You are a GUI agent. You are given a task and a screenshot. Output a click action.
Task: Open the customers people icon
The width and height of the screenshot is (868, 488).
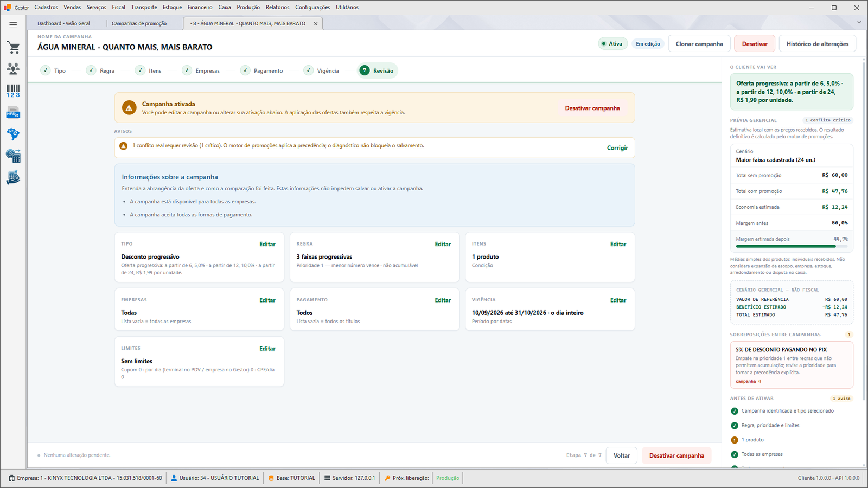(x=13, y=69)
